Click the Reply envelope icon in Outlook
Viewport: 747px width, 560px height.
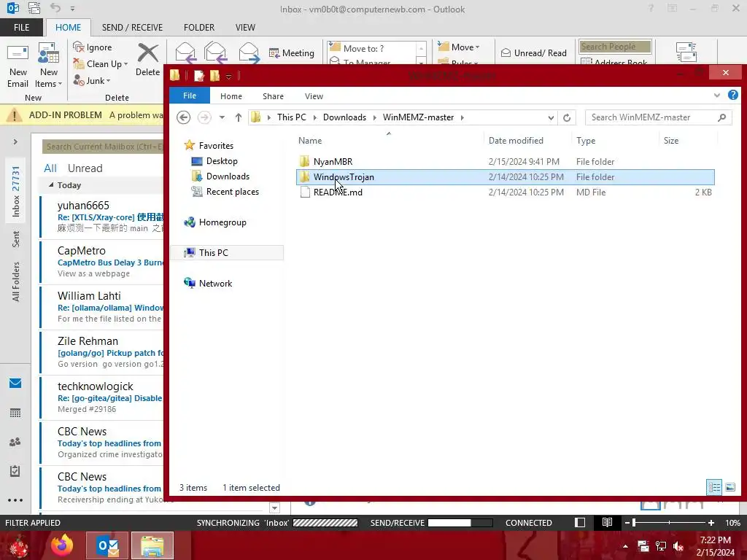[x=185, y=52]
